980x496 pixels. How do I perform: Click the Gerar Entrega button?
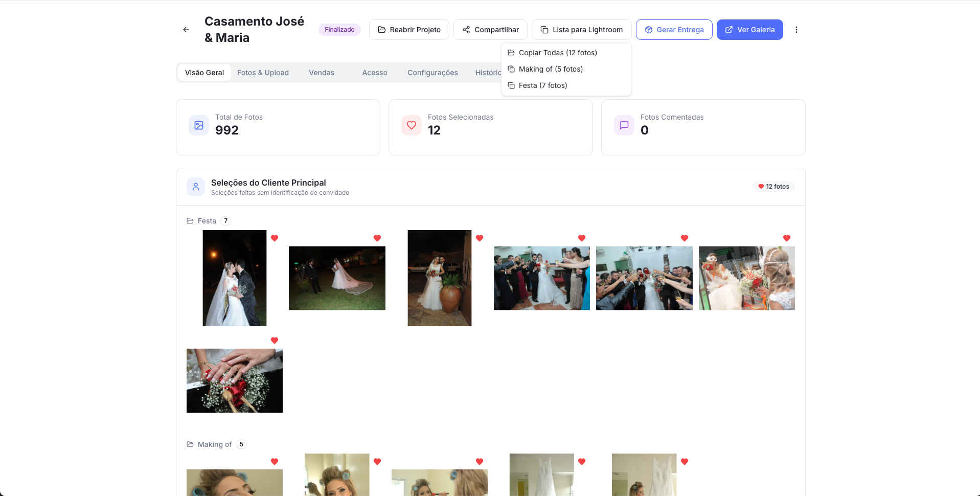[x=674, y=30]
